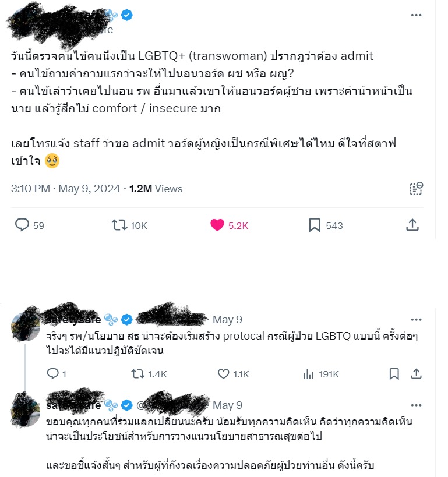The image size is (448, 477).
Task: Open reply icon on main tweet with 59 replies
Action: click(x=22, y=225)
